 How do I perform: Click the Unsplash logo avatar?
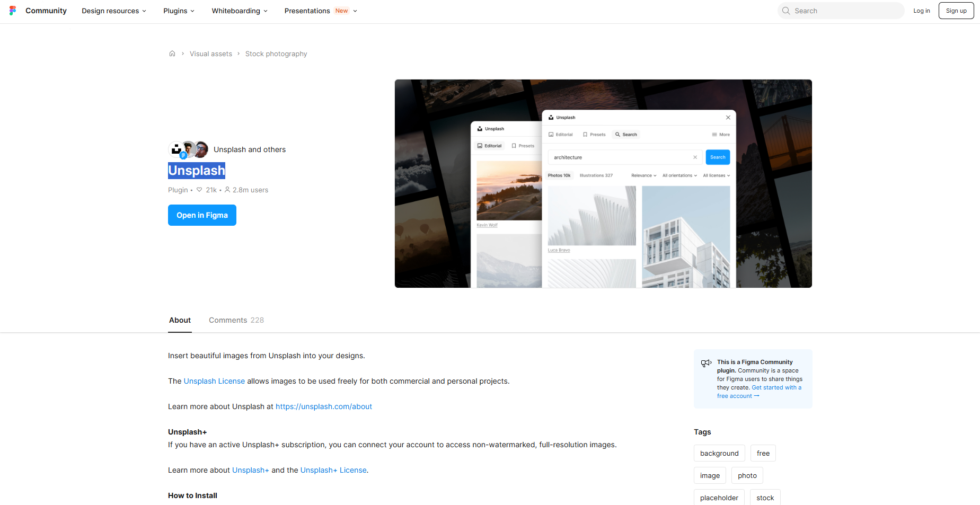[176, 149]
